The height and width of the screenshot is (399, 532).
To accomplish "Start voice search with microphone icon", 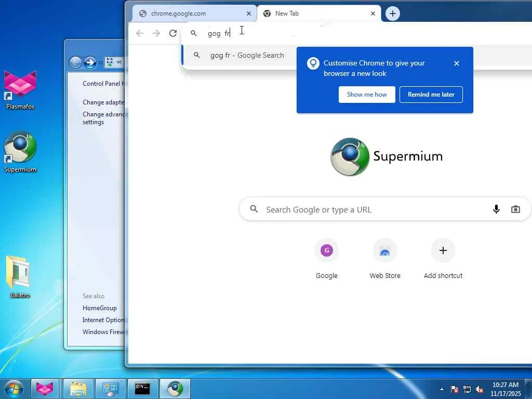I will [x=496, y=209].
